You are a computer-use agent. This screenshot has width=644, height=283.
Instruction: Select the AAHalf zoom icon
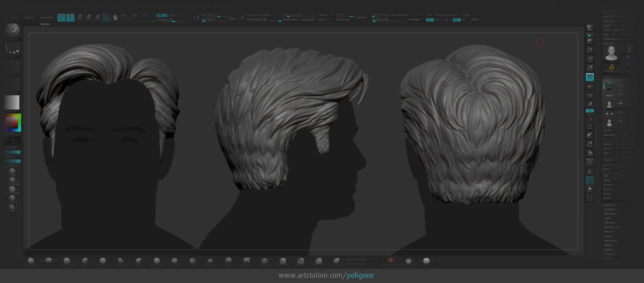pyautogui.click(x=590, y=68)
